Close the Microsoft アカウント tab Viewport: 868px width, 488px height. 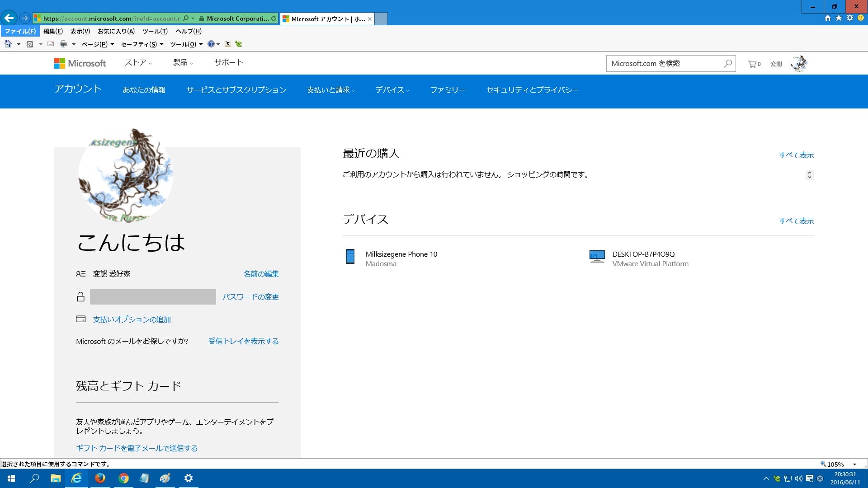(370, 19)
